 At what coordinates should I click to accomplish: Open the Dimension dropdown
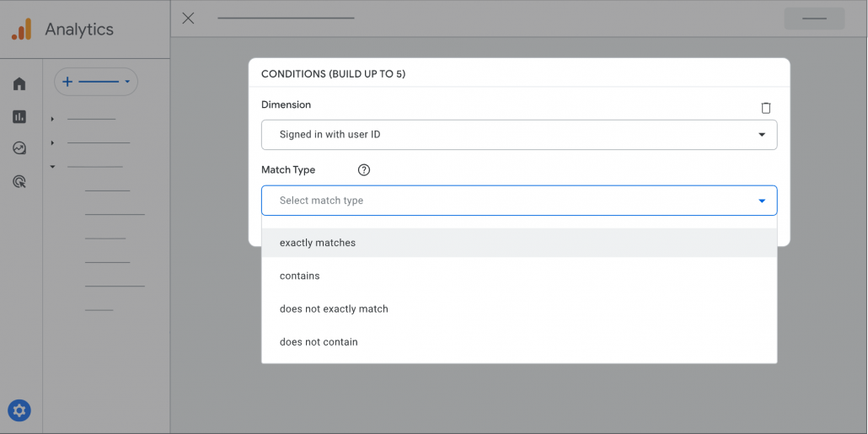(519, 135)
